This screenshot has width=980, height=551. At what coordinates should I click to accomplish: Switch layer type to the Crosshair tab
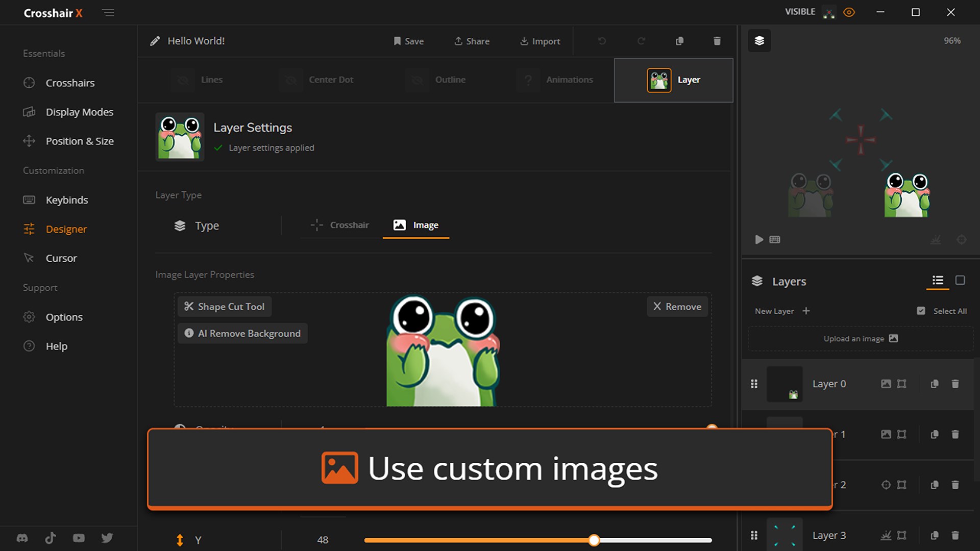click(339, 225)
